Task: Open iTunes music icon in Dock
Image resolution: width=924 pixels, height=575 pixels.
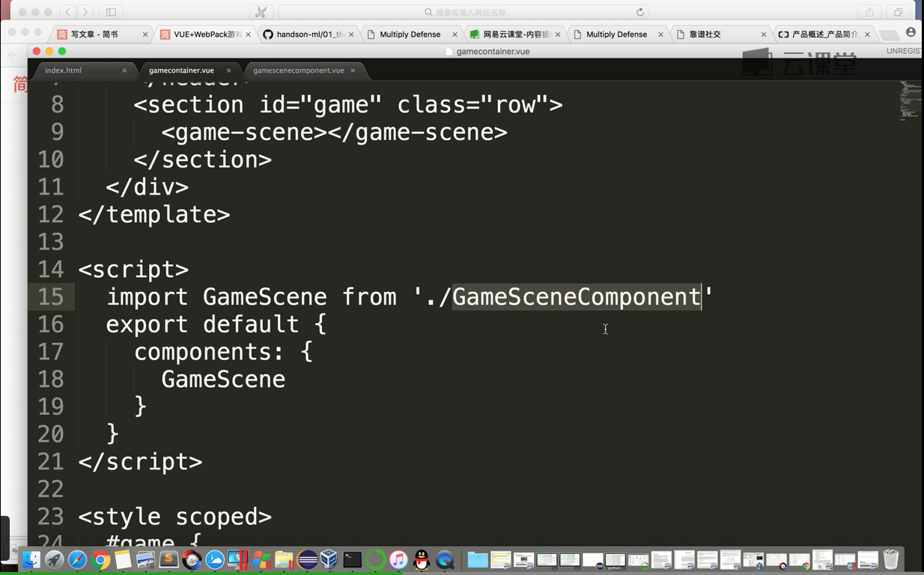Action: (x=398, y=559)
